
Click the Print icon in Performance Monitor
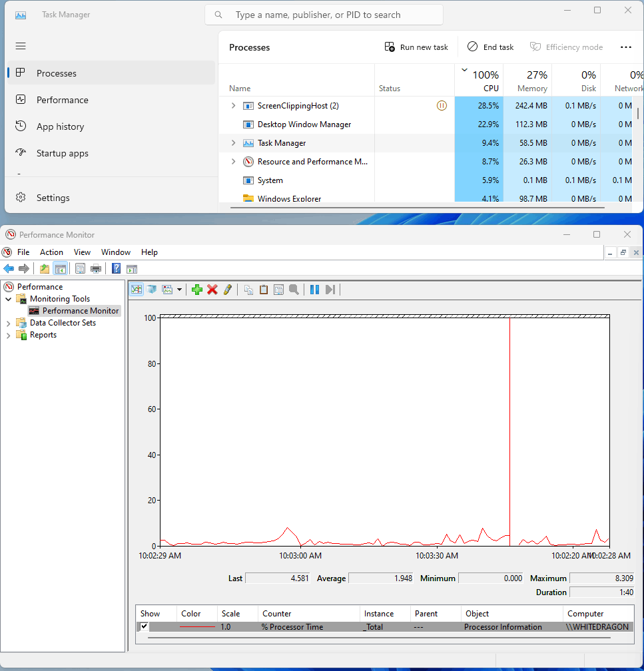tap(96, 269)
